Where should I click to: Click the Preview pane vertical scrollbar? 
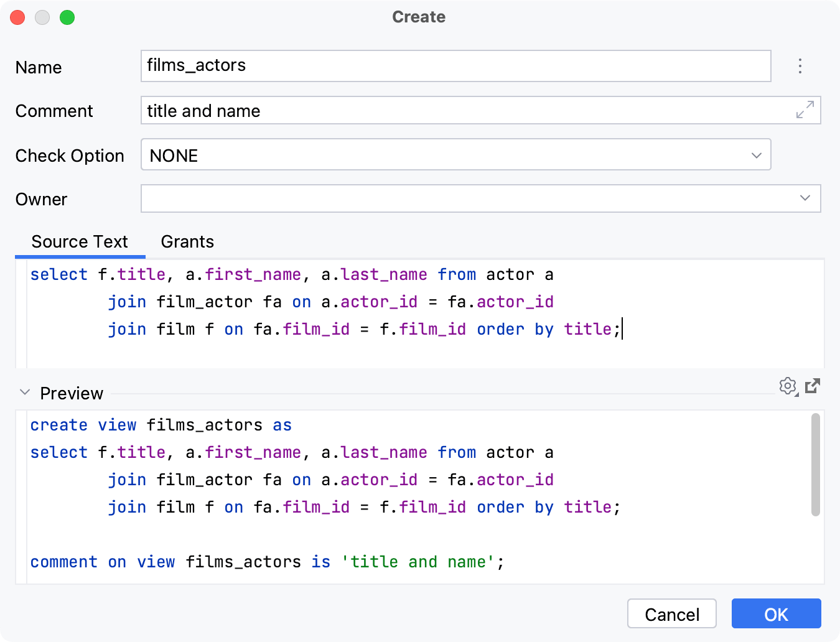pos(815,465)
